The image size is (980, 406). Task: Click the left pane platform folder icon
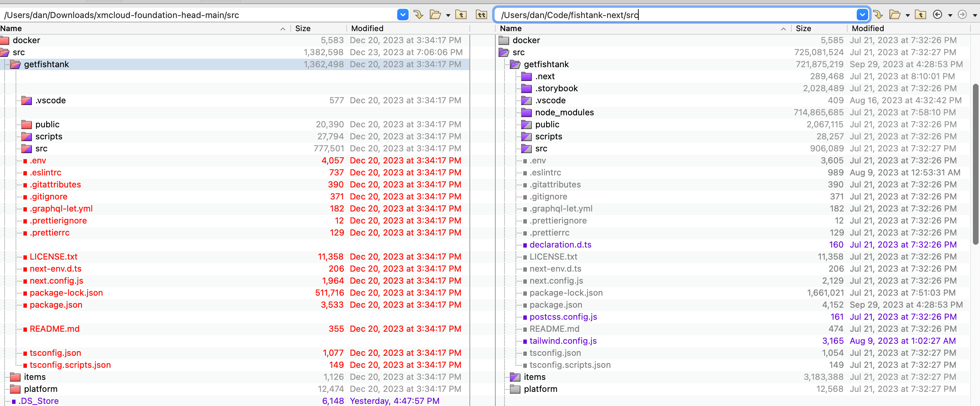(15, 389)
